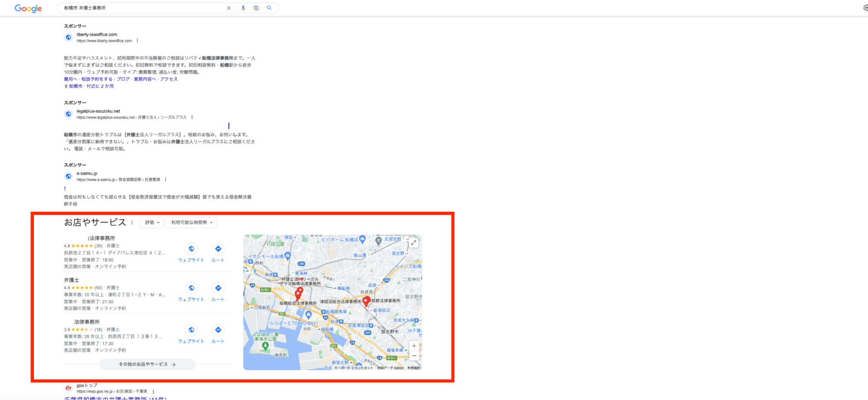
Task: Click ビバホーム船橋店 marker on map
Action: [x=363, y=239]
